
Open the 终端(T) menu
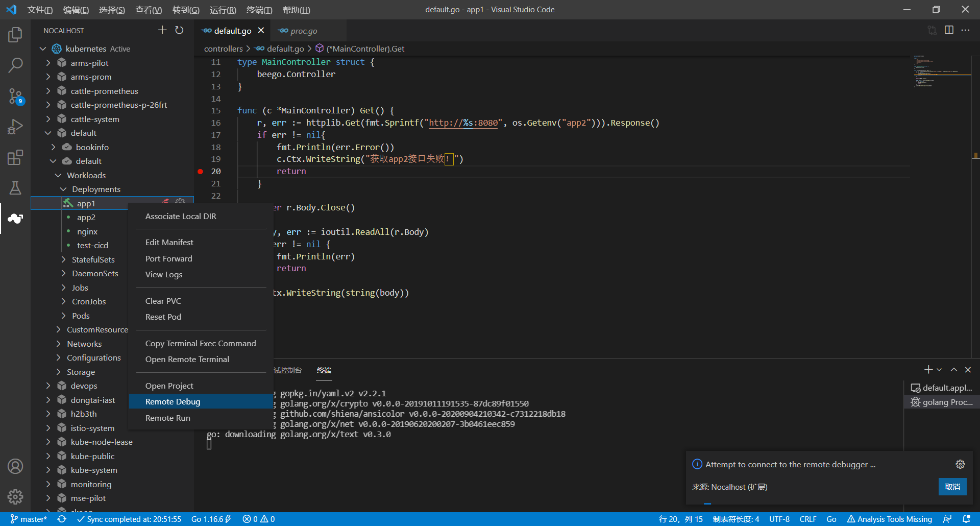pyautogui.click(x=259, y=10)
